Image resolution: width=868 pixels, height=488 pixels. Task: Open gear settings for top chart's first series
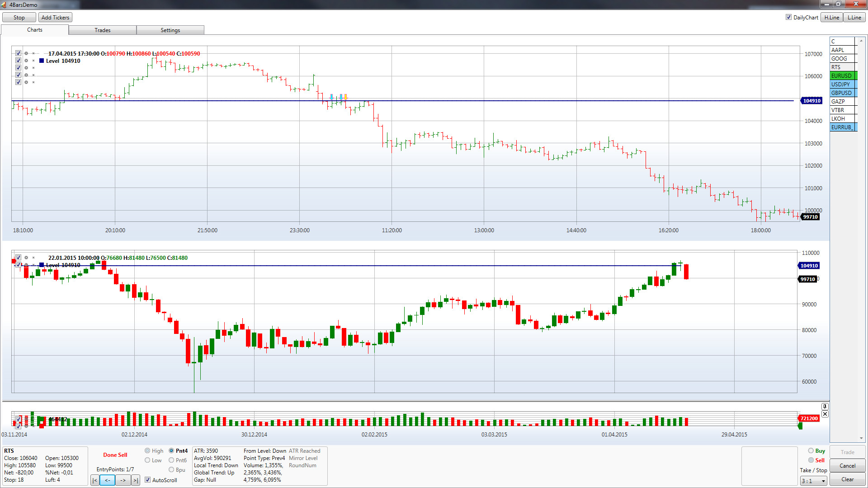click(26, 53)
